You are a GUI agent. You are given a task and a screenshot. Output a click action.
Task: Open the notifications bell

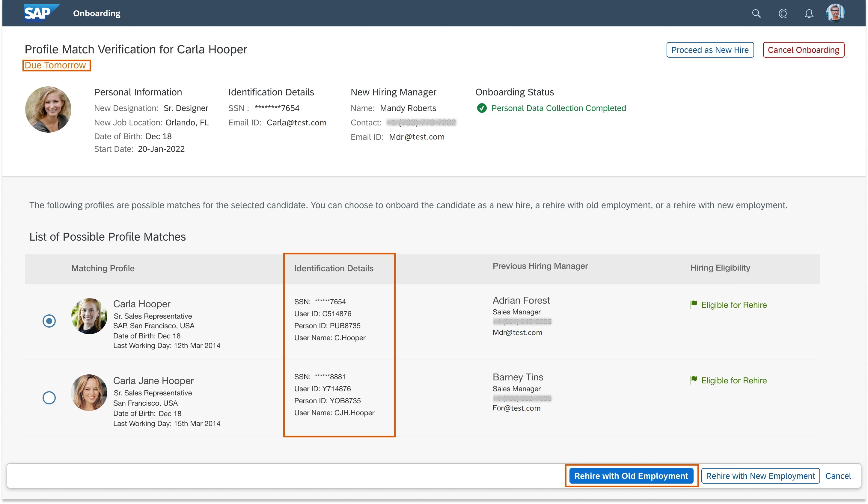pyautogui.click(x=809, y=13)
